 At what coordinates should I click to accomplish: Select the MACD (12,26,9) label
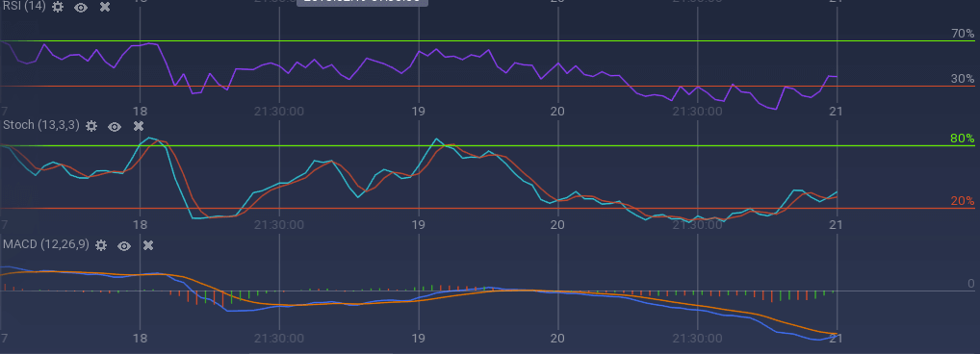coord(46,244)
